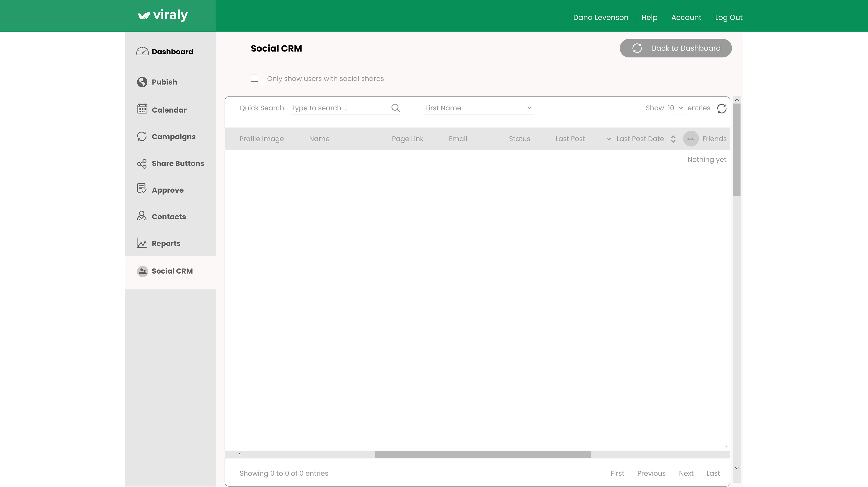Click the Status column header
The width and height of the screenshot is (868, 487).
(x=519, y=139)
